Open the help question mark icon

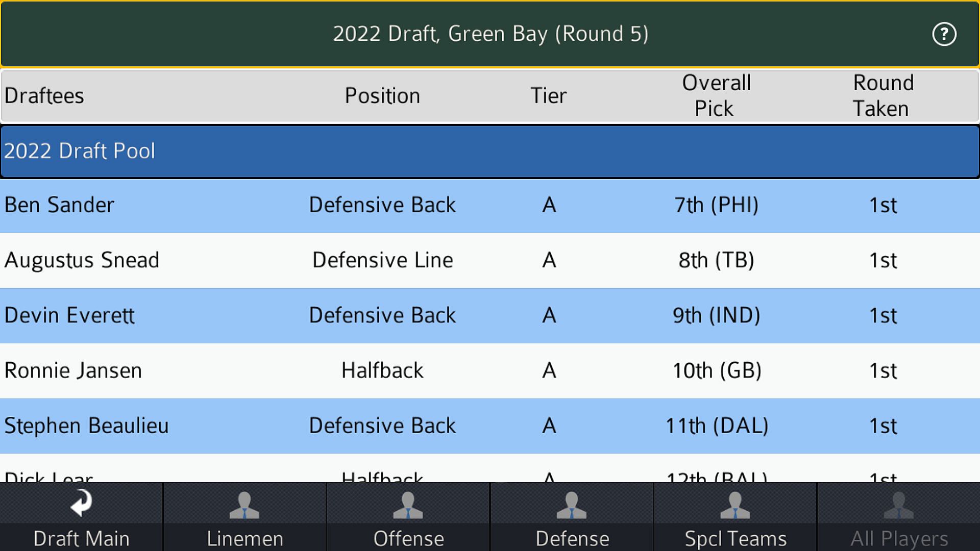tap(944, 34)
